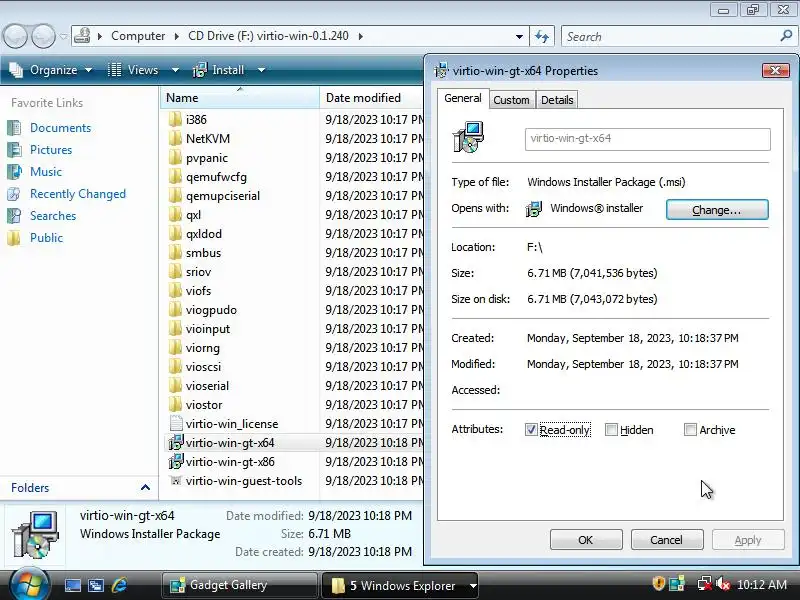
Task: Confirm the Properties dialog with OK
Action: (586, 540)
